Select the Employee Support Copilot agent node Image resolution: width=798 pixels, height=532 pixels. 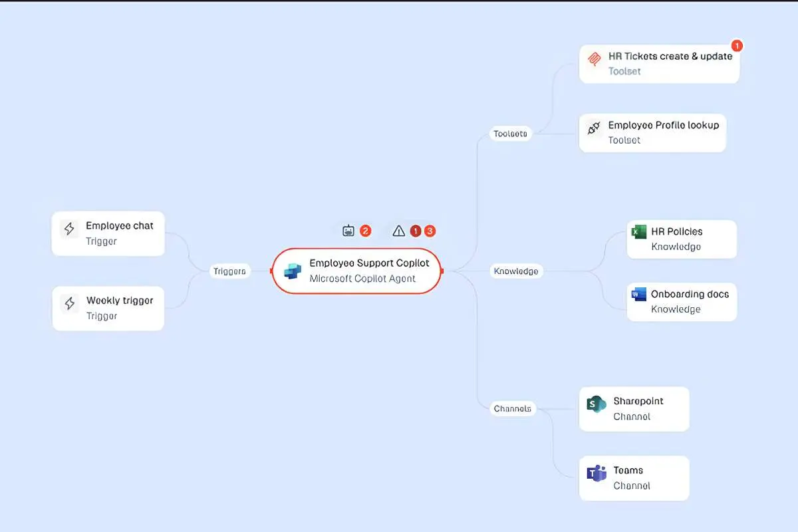point(356,271)
